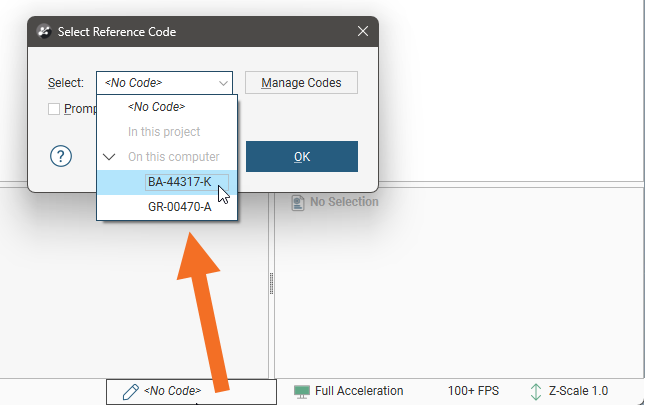Select reference code BA-44317-K
The width and height of the screenshot is (645, 405).
pos(179,182)
